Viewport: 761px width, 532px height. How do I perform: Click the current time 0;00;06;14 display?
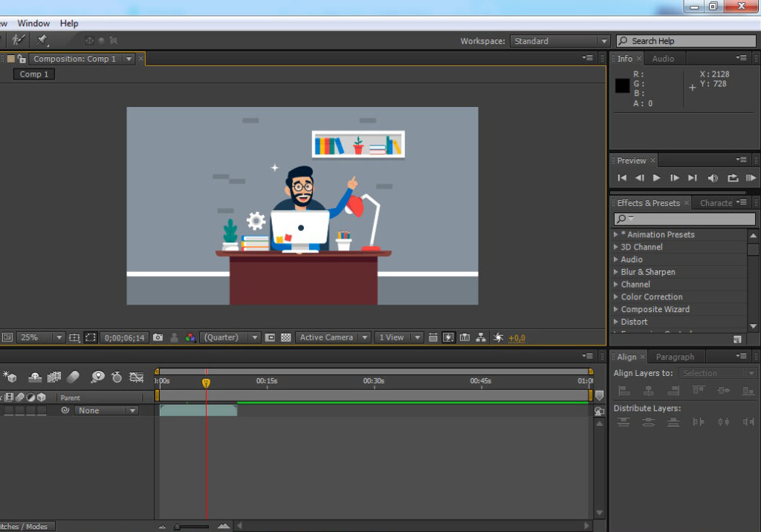[x=124, y=337]
